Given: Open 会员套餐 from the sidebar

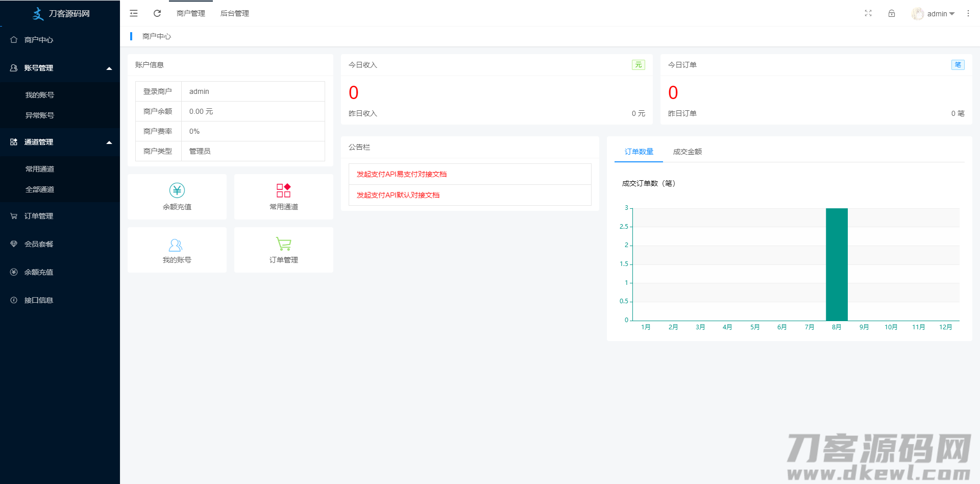Looking at the screenshot, I should pyautogui.click(x=39, y=244).
